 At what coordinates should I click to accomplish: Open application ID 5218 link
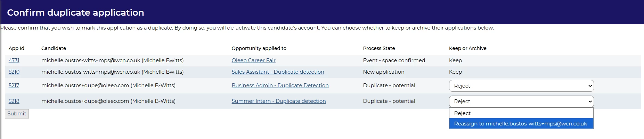tap(14, 101)
